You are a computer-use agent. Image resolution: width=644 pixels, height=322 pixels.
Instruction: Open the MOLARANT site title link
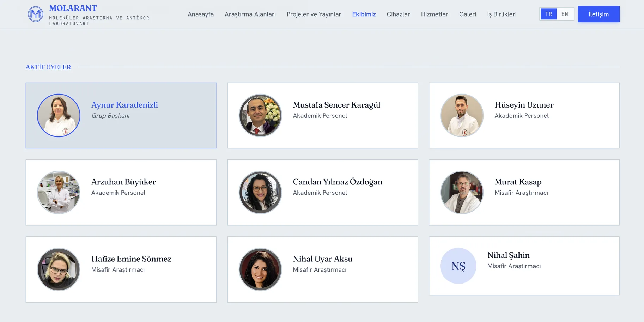(73, 8)
